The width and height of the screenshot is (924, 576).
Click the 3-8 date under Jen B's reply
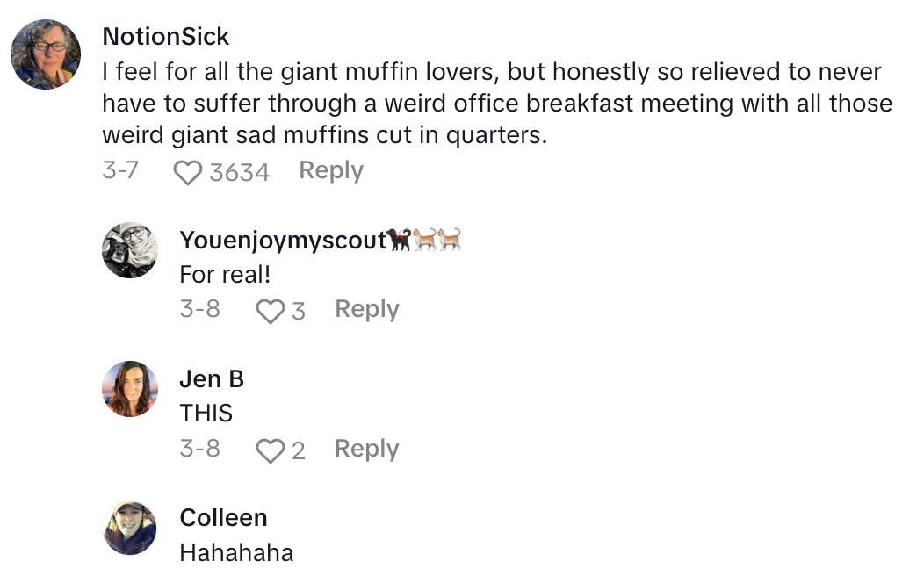(x=199, y=449)
